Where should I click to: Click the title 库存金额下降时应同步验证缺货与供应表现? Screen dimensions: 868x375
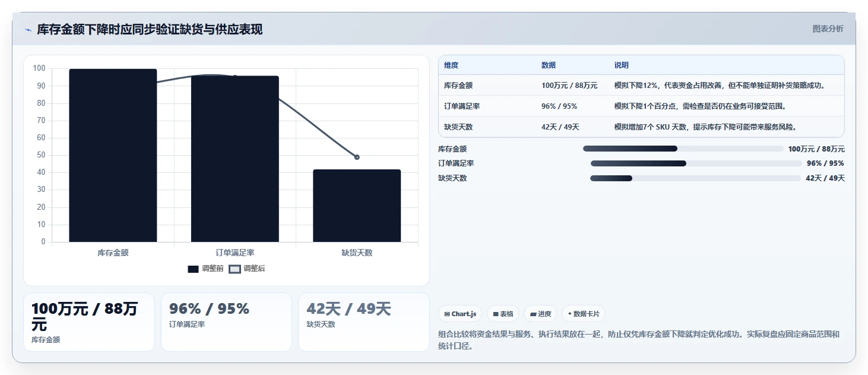[150, 29]
